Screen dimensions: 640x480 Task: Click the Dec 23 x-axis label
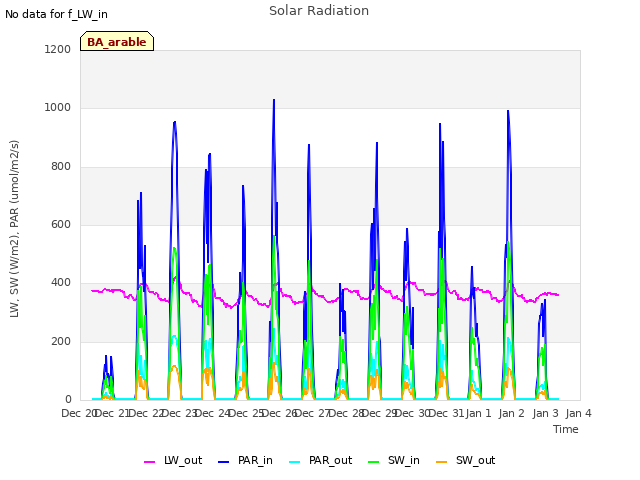click(180, 413)
